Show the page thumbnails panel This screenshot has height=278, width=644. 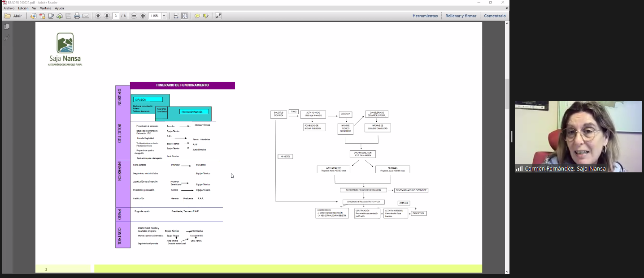7,26
